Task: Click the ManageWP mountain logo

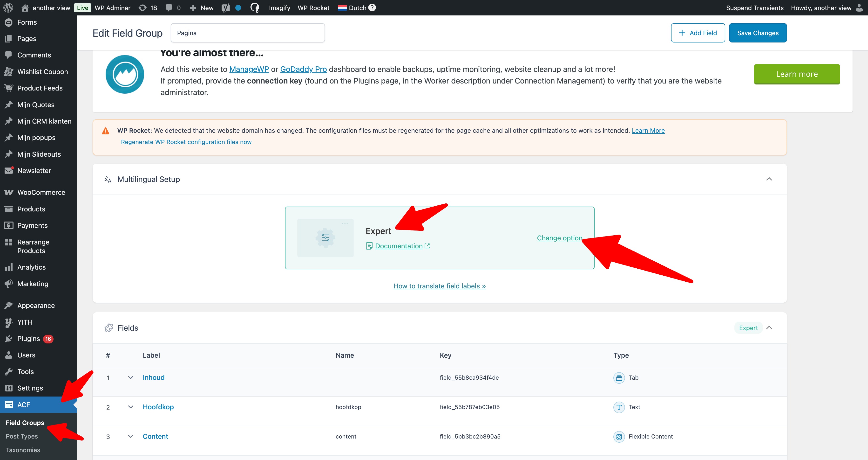Action: [125, 74]
